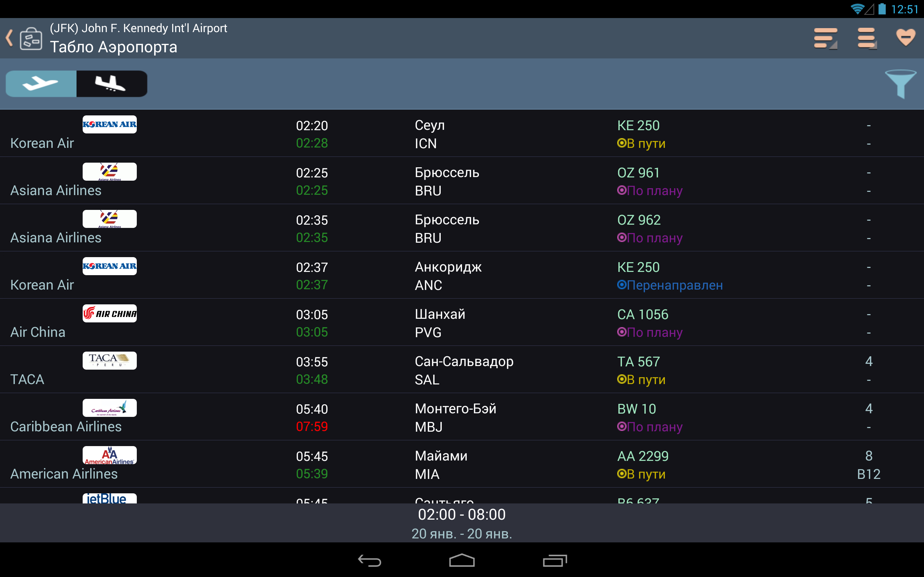
Task: Select Air China CA 1056 flight row
Action: click(x=642, y=314)
